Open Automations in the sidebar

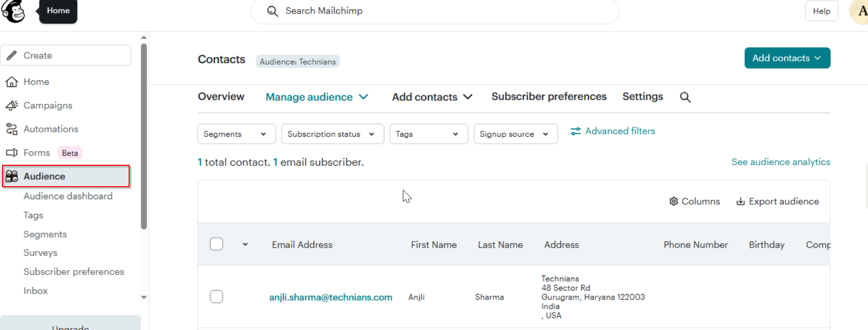pos(51,129)
